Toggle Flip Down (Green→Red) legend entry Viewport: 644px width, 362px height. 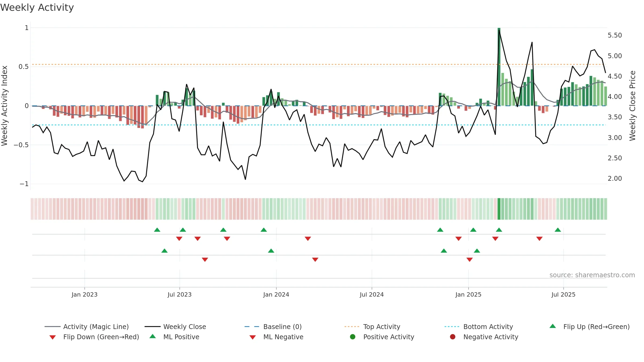click(94, 337)
